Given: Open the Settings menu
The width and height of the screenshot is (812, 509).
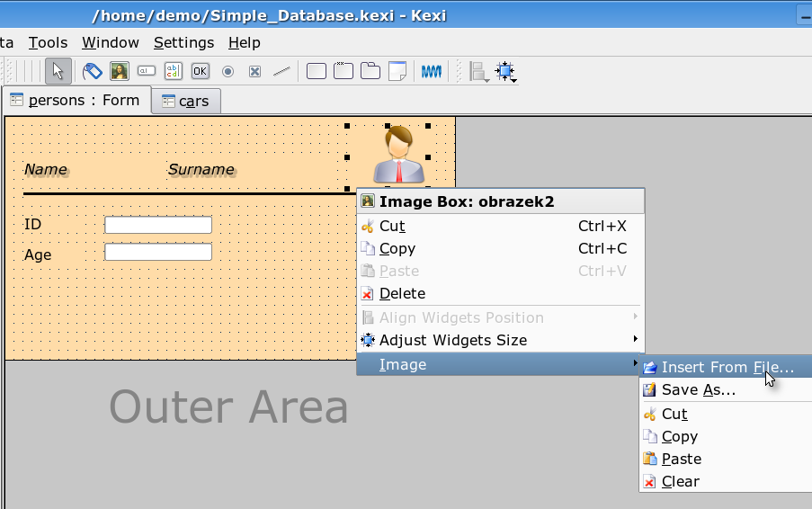Looking at the screenshot, I should coord(183,42).
